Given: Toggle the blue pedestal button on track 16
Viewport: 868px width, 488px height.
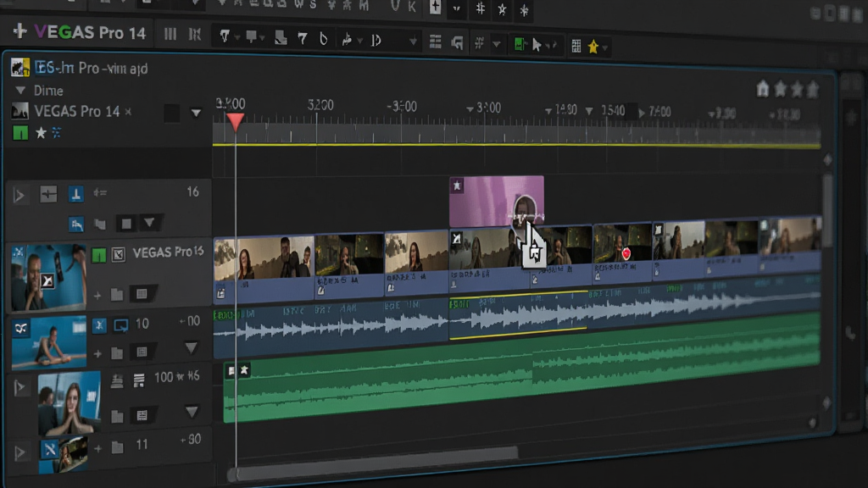Looking at the screenshot, I should click(75, 194).
